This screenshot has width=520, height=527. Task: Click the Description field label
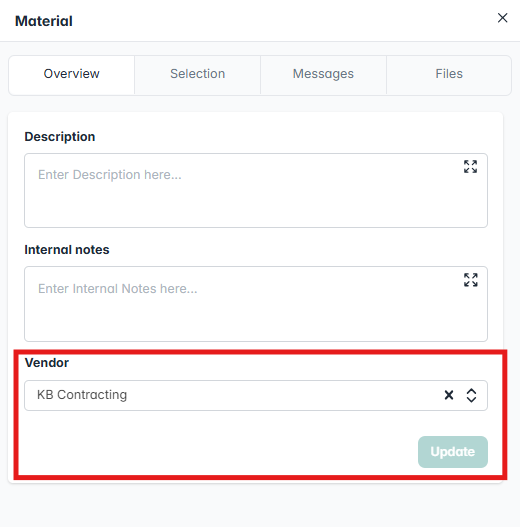click(60, 137)
